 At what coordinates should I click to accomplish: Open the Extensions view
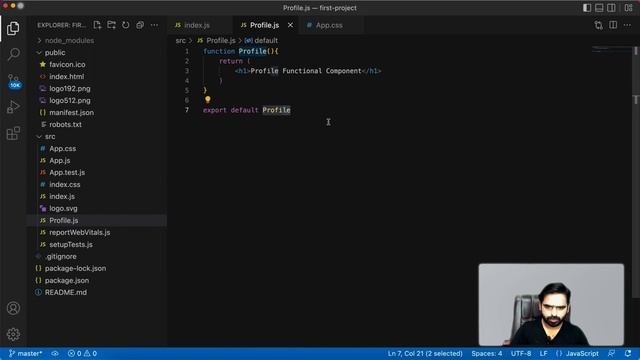[13, 133]
